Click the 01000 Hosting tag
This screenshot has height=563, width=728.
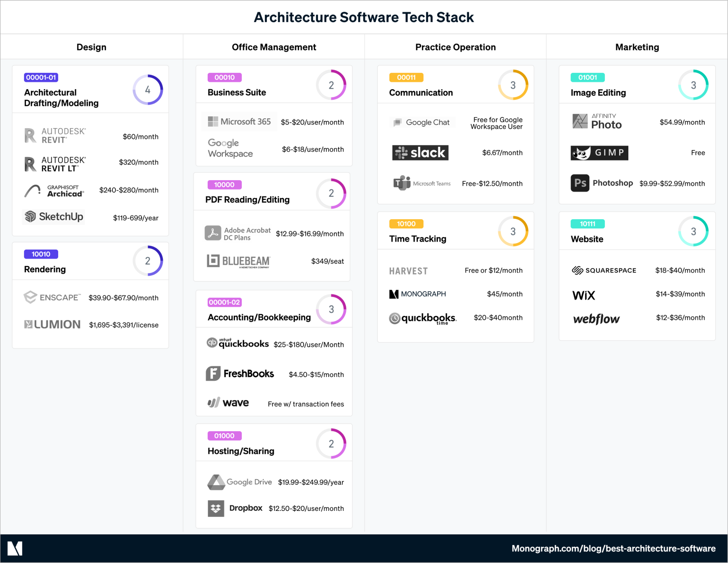tap(225, 436)
